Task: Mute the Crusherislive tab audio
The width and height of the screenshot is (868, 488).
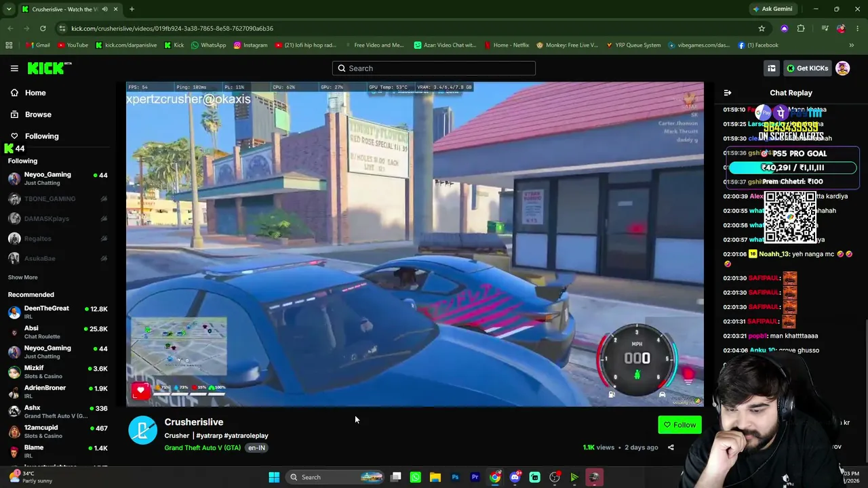Action: point(104,9)
